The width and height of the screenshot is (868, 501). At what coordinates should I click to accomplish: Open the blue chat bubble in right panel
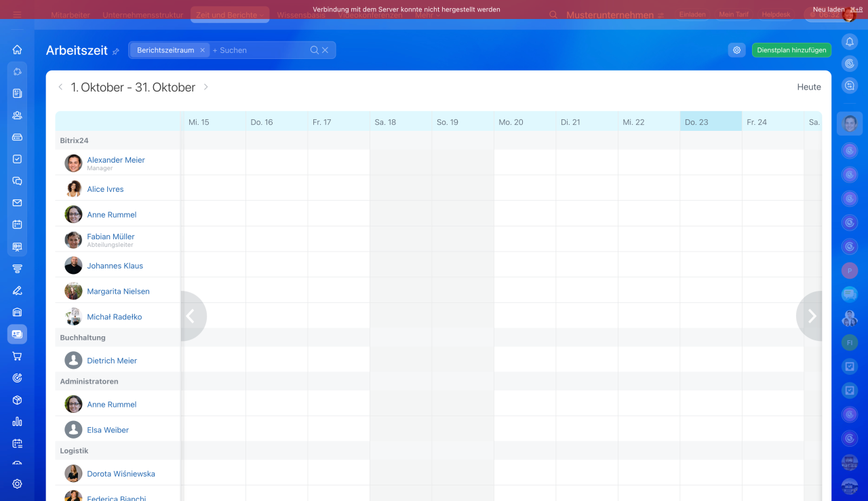[x=849, y=294]
